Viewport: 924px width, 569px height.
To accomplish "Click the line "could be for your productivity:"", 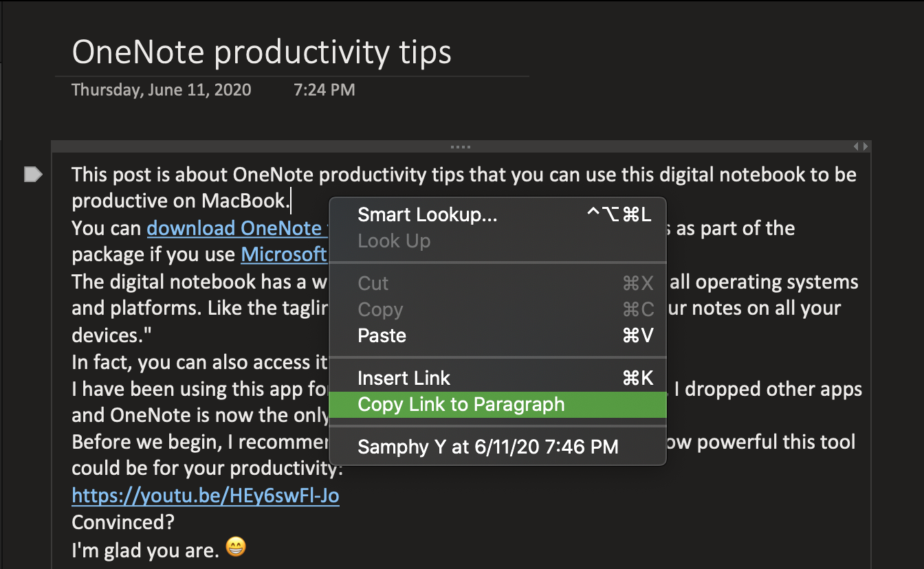I will [208, 469].
